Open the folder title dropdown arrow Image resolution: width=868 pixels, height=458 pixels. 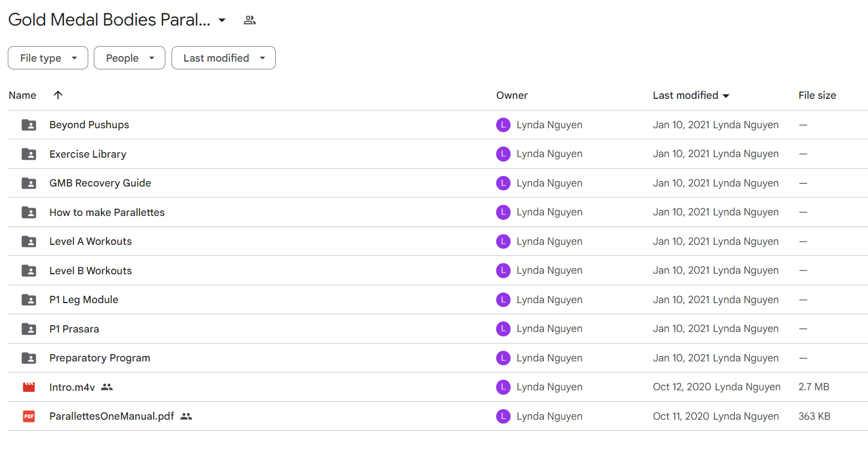(x=222, y=21)
